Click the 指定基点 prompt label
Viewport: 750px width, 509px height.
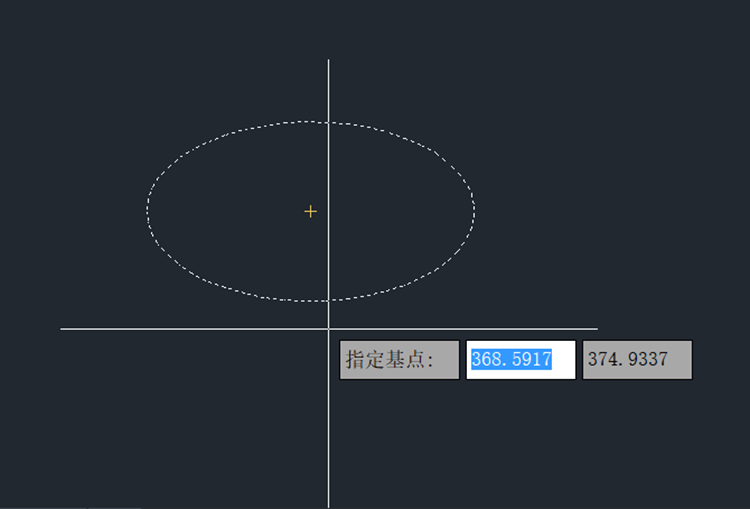399,360
